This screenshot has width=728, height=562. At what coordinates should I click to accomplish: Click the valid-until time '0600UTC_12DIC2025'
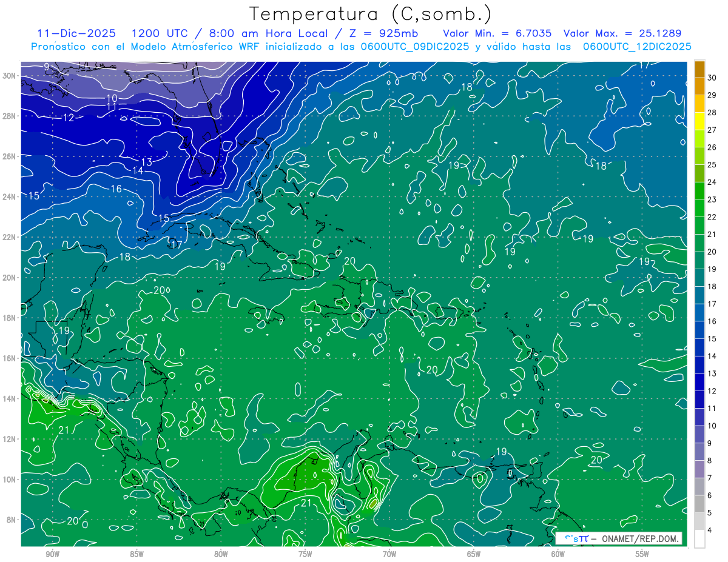637,47
